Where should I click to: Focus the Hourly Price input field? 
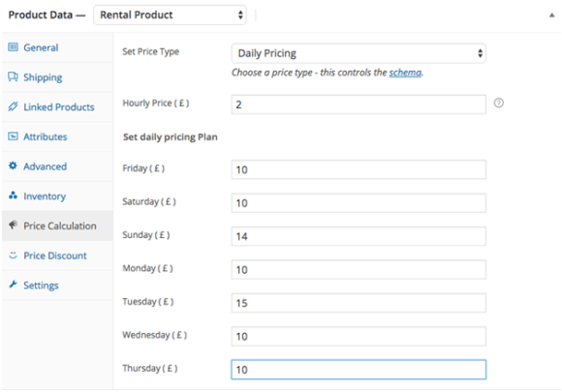[359, 105]
